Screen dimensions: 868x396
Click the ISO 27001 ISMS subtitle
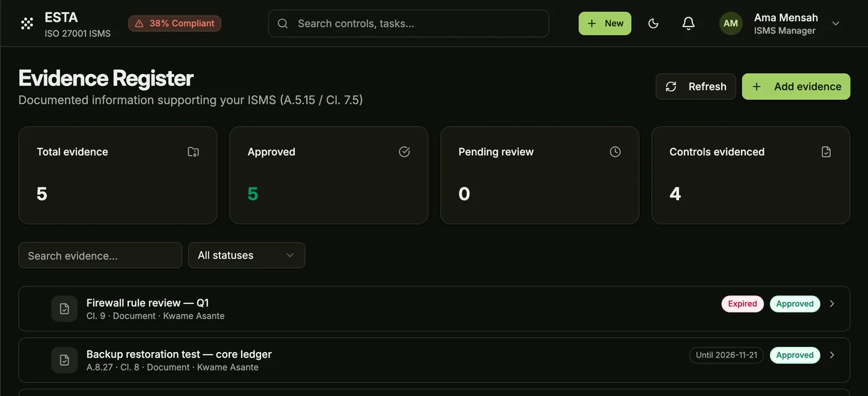tap(77, 34)
